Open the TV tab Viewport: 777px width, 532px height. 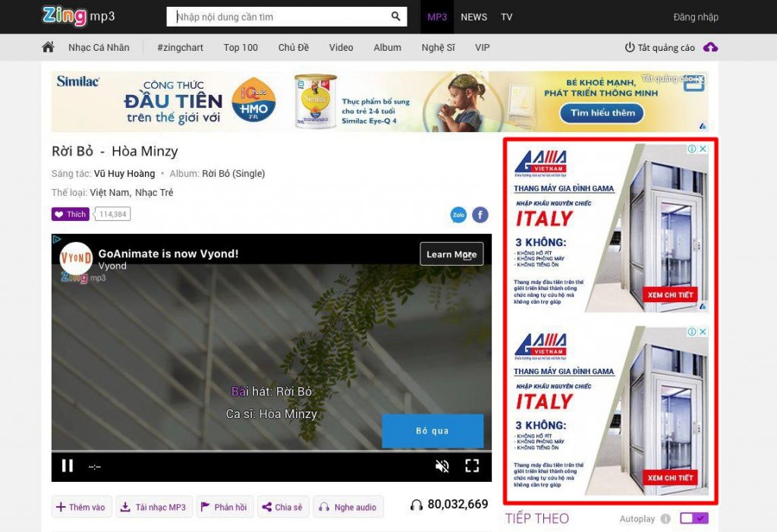point(506,17)
